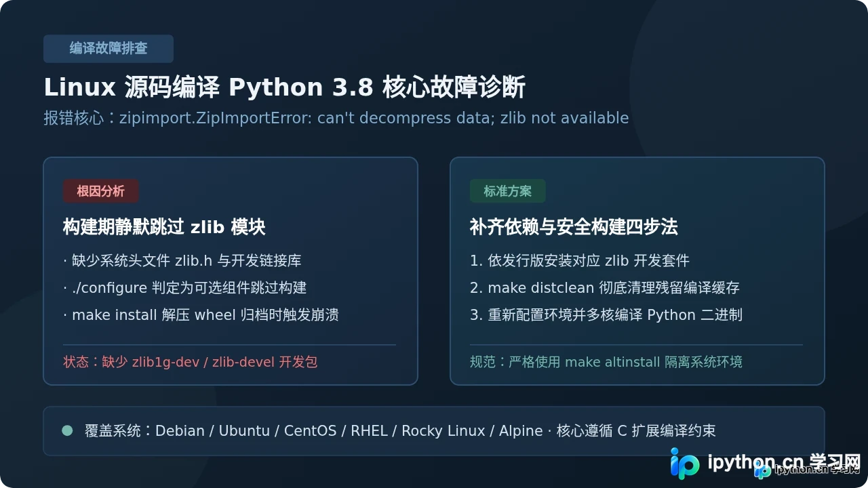Viewport: 868px width, 488px height.
Task: Click the 编译故障排查 tag label
Action: click(108, 49)
